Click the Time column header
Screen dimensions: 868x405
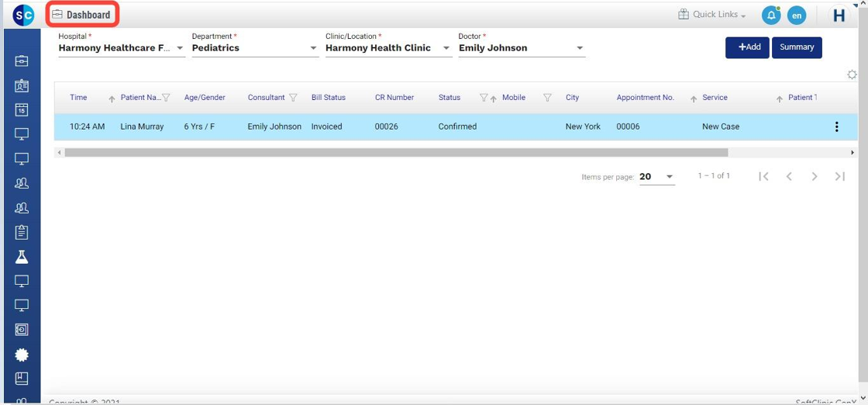(78, 98)
